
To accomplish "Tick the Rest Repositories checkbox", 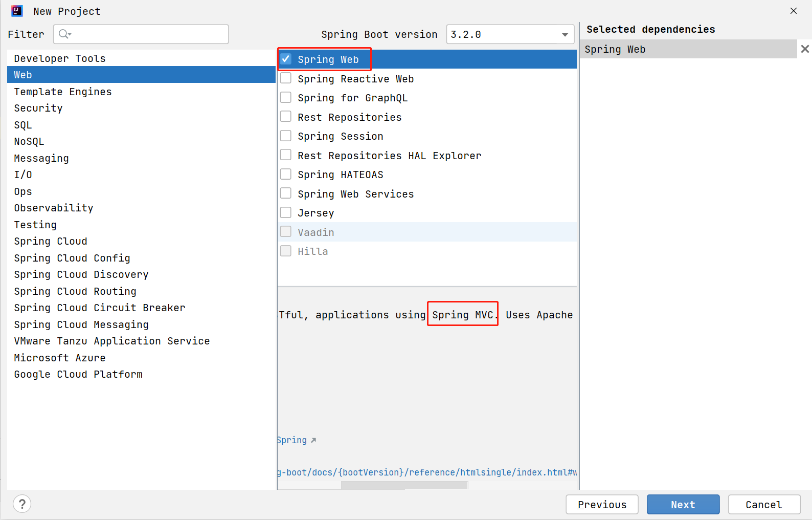I will click(286, 117).
